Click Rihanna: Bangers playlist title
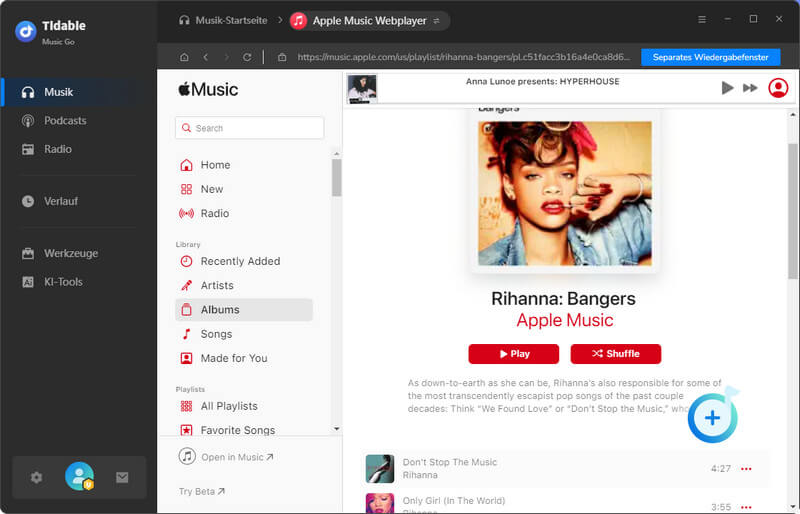This screenshot has width=800, height=514. [563, 299]
